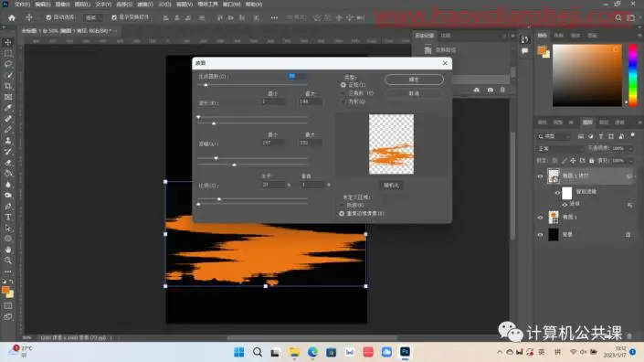Open the layer opacity 100% dropdown
644x362 pixels.
coord(622,148)
